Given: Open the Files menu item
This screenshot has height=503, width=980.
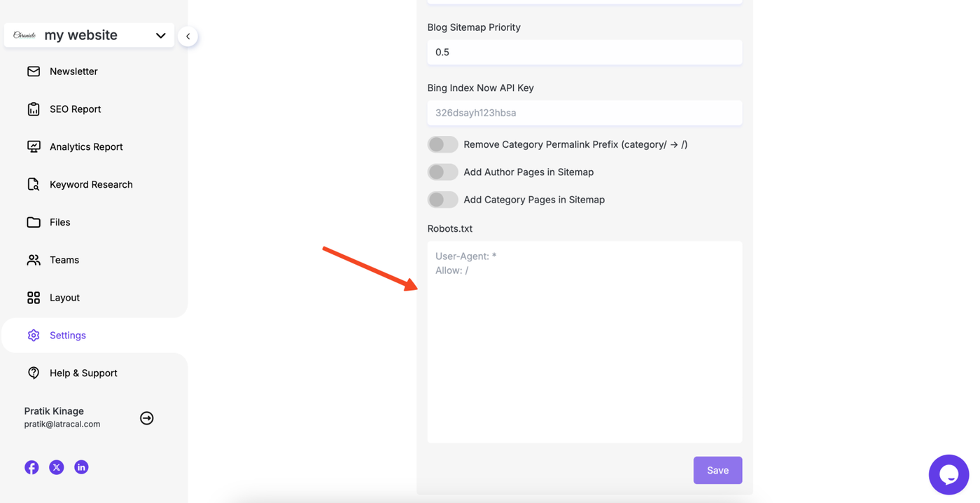Looking at the screenshot, I should (x=59, y=222).
